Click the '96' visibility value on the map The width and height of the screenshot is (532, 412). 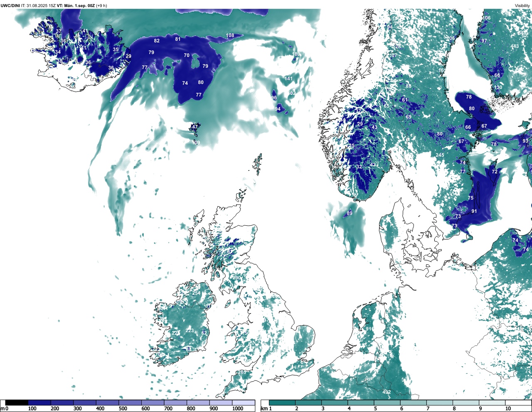[x=274, y=98]
